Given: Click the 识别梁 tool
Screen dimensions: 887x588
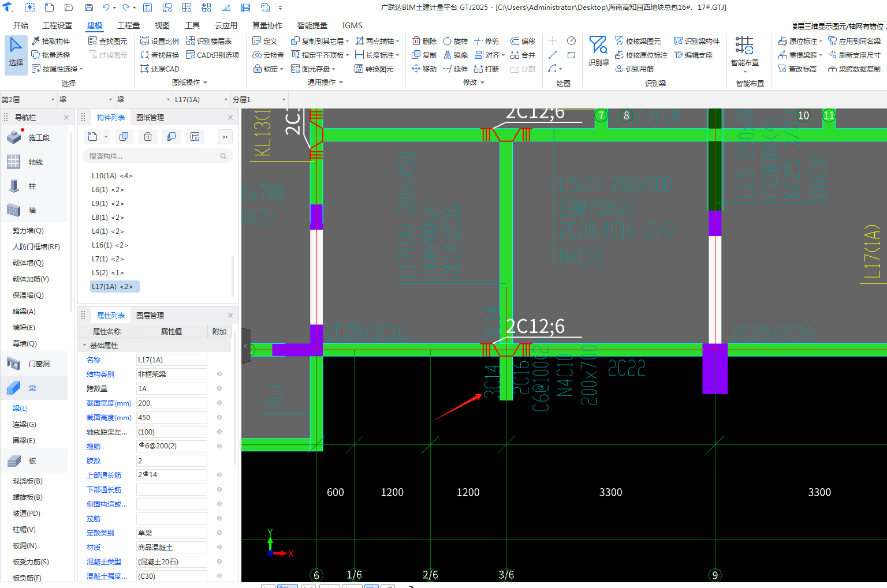Looking at the screenshot, I should pyautogui.click(x=599, y=51).
